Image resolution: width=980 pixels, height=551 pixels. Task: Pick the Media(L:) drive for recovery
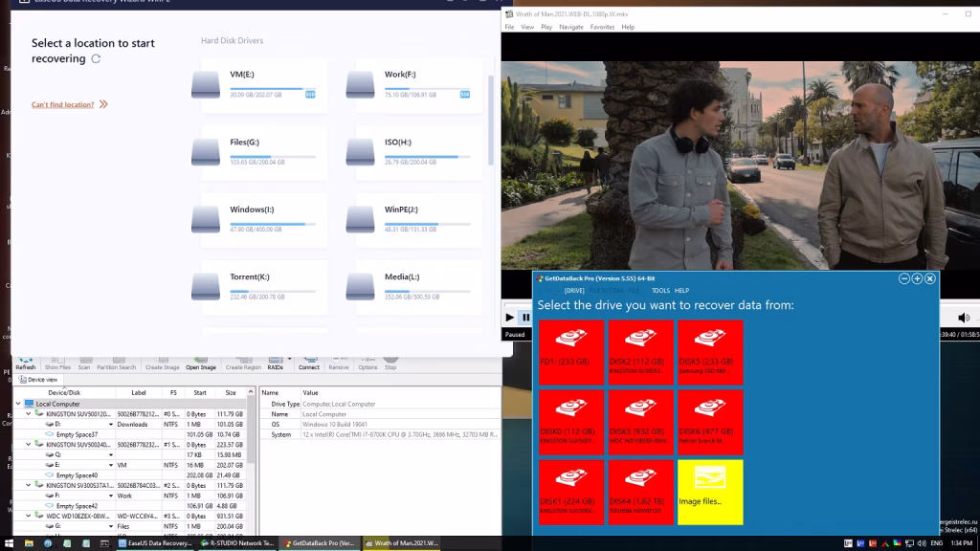pos(413,287)
